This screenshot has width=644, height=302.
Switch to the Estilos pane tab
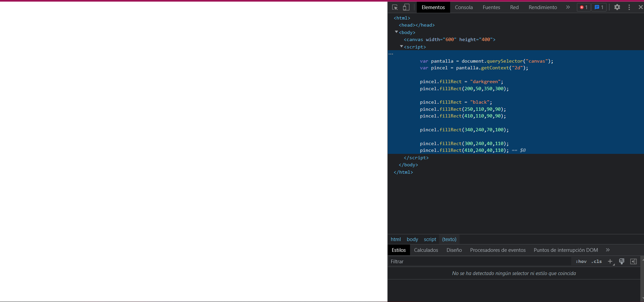tap(399, 250)
